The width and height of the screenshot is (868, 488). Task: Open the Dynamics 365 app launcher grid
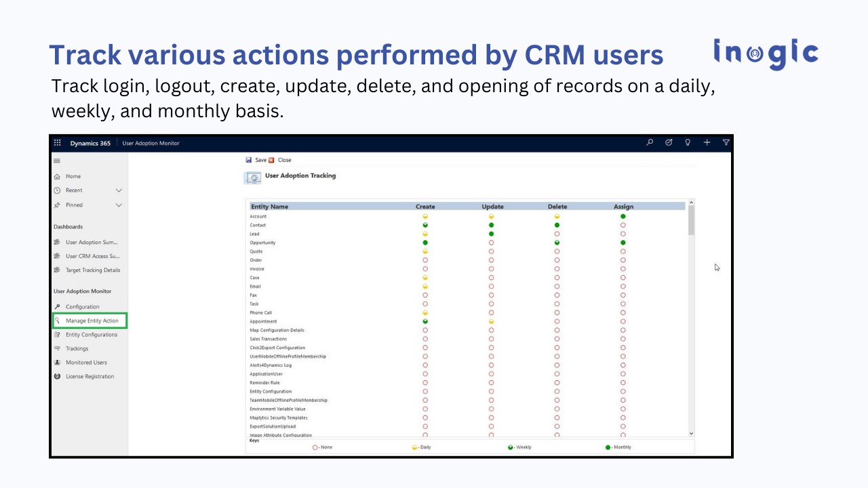click(57, 143)
